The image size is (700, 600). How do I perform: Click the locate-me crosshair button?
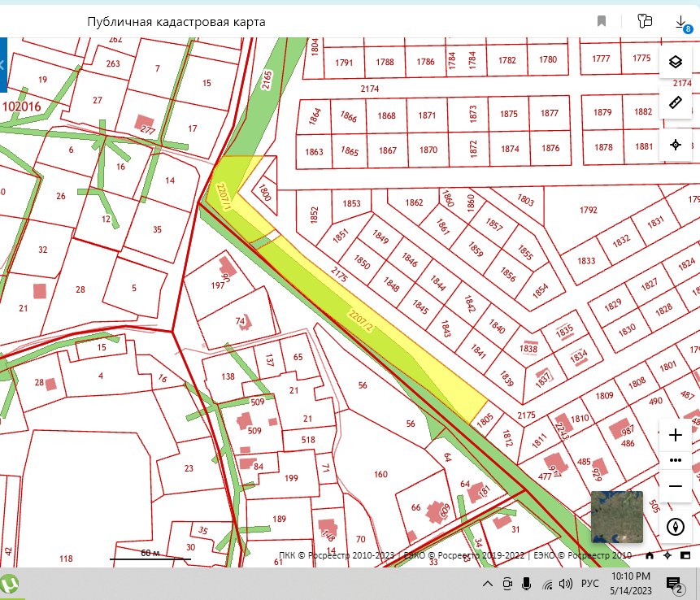[x=676, y=144]
